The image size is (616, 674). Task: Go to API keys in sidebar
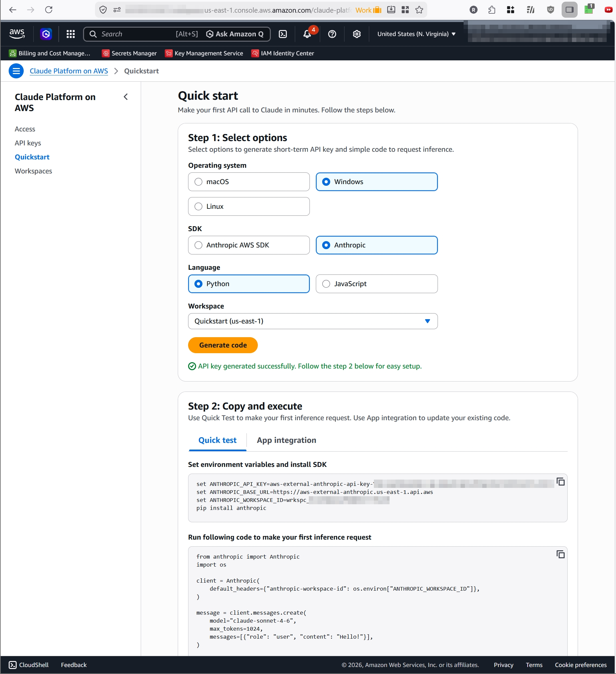28,143
